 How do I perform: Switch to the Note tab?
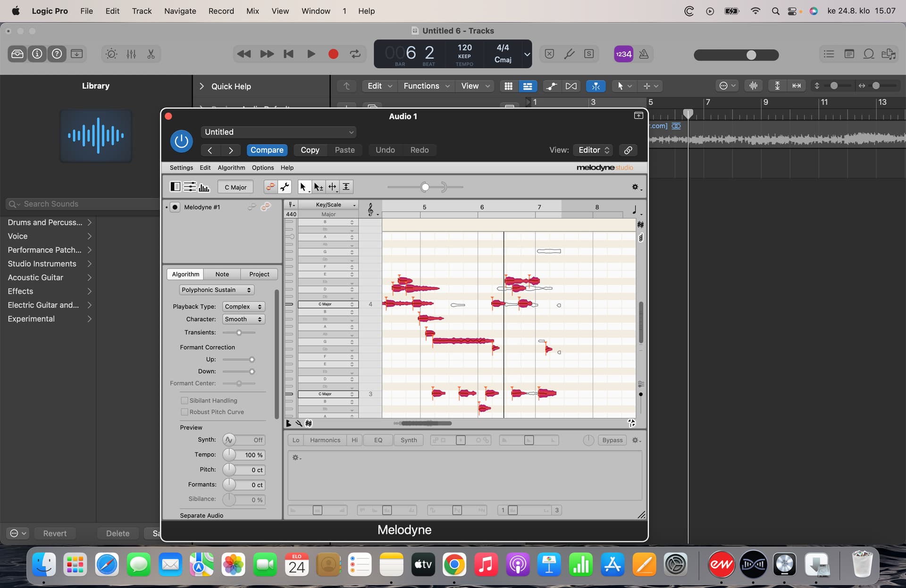click(222, 274)
